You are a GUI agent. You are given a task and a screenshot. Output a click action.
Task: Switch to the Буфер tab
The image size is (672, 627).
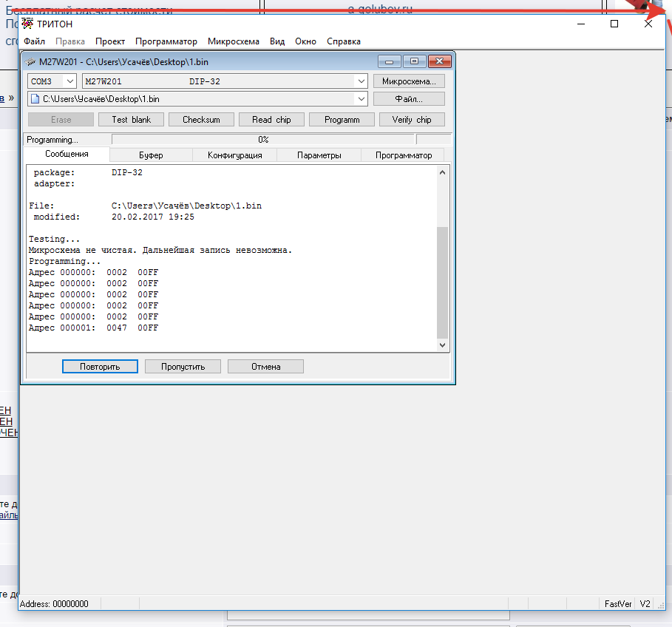[x=151, y=155]
